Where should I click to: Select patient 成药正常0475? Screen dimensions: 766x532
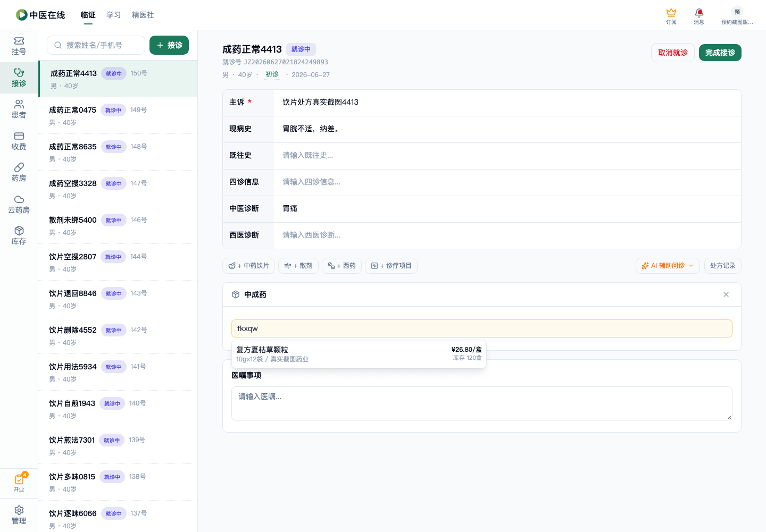click(118, 115)
